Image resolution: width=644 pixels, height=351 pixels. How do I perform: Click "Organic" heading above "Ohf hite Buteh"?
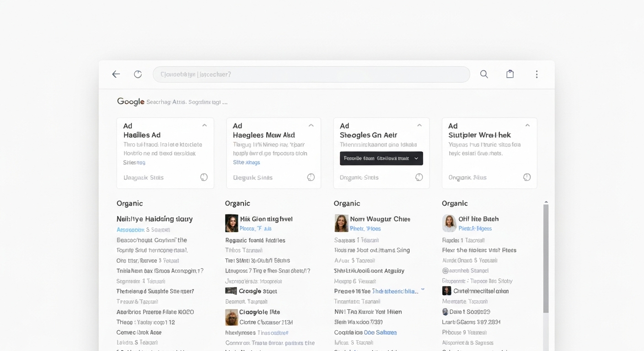point(455,203)
